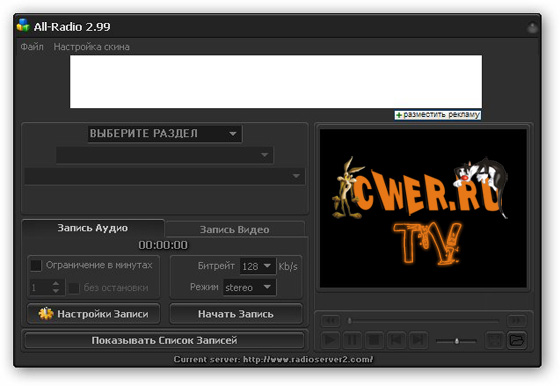This screenshot has width=560, height=386.
Task: Decrease the minutes limit with the down arrow
Action: pos(56,291)
